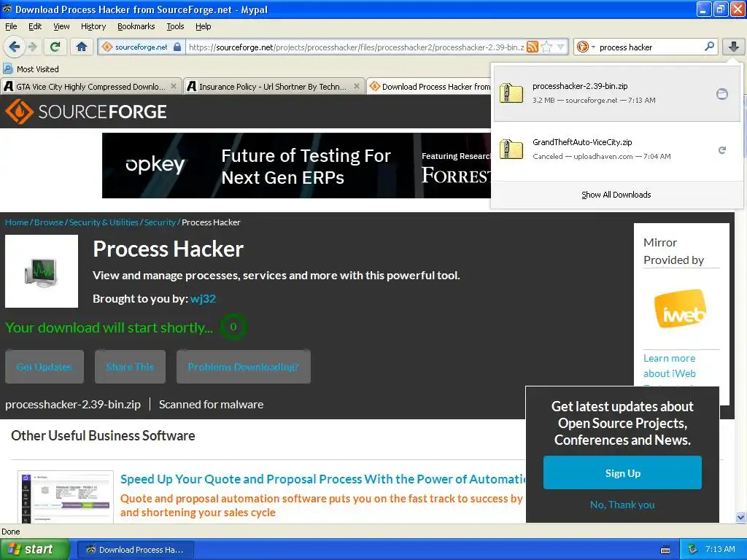Click the sourceforge.net site identity badge
The height and width of the screenshot is (560, 747).
(x=141, y=47)
